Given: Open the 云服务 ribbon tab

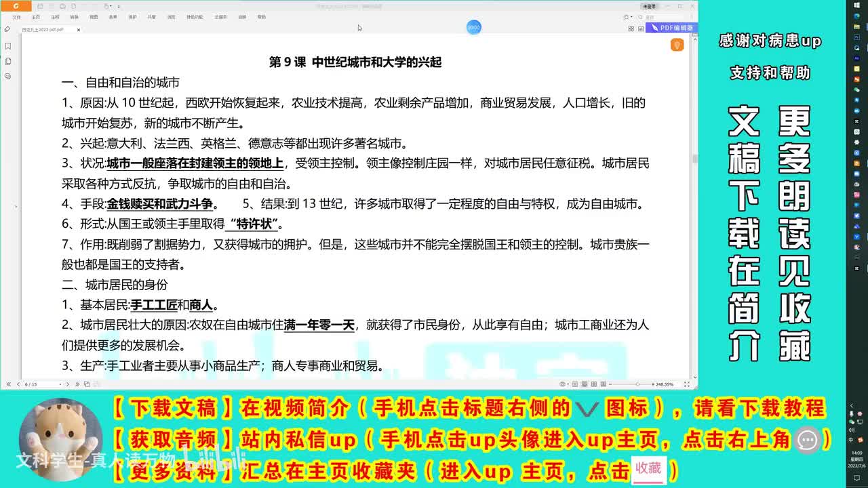Looking at the screenshot, I should [x=220, y=17].
